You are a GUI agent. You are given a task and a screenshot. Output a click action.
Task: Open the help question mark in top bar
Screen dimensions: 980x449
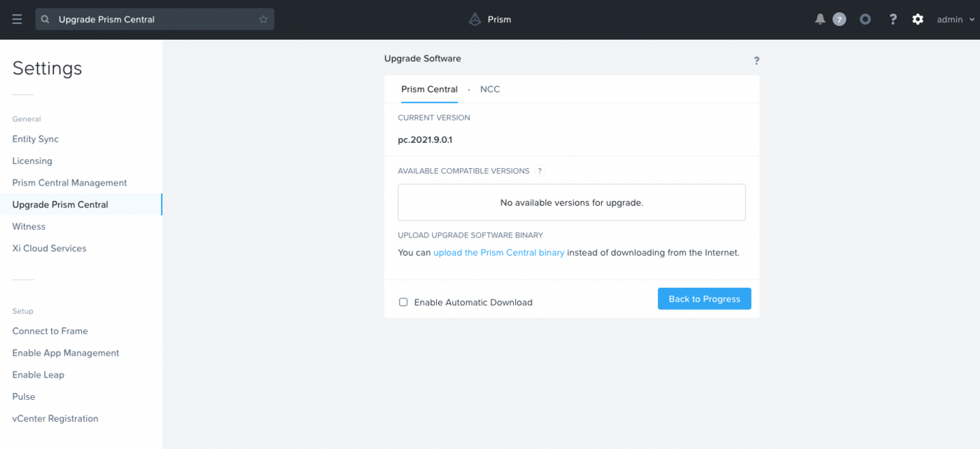point(892,20)
